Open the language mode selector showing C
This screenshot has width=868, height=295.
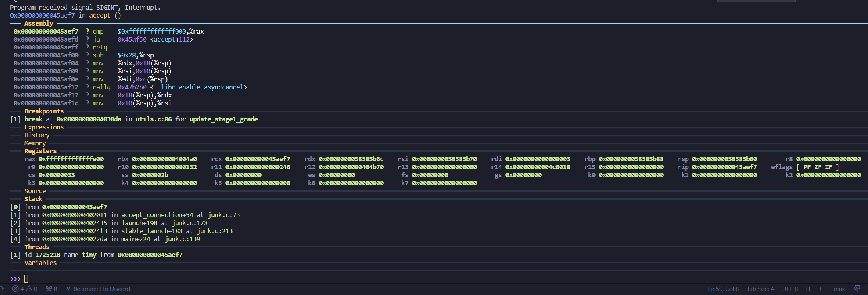(821, 289)
